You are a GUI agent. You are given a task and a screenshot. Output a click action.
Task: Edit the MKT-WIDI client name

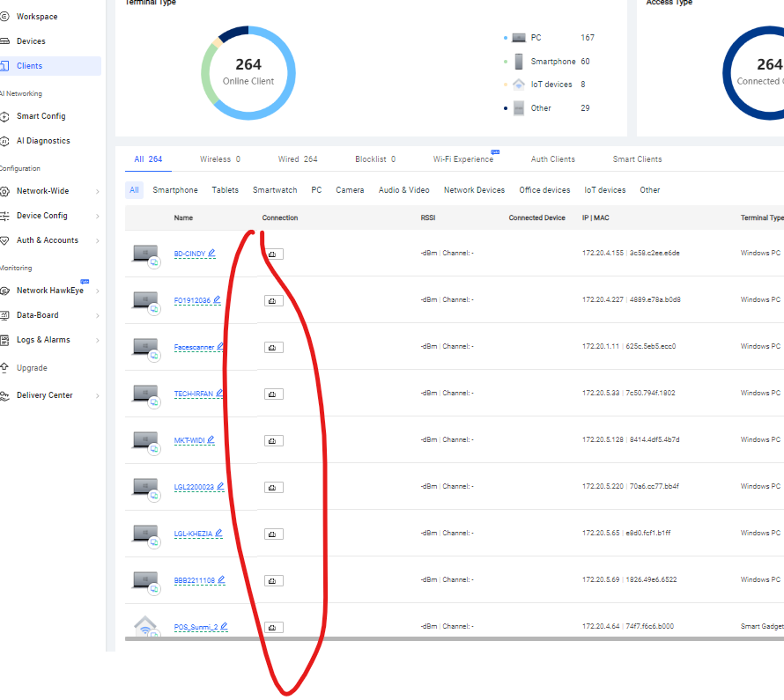pyautogui.click(x=211, y=439)
